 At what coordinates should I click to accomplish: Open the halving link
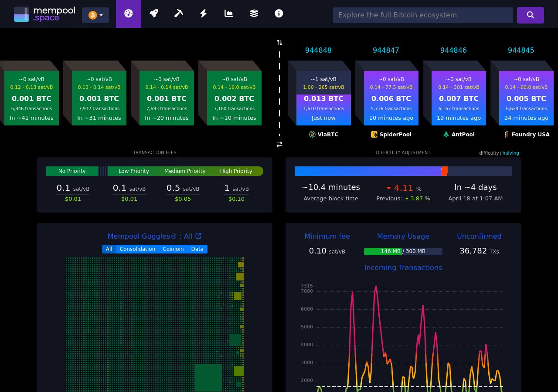click(510, 153)
